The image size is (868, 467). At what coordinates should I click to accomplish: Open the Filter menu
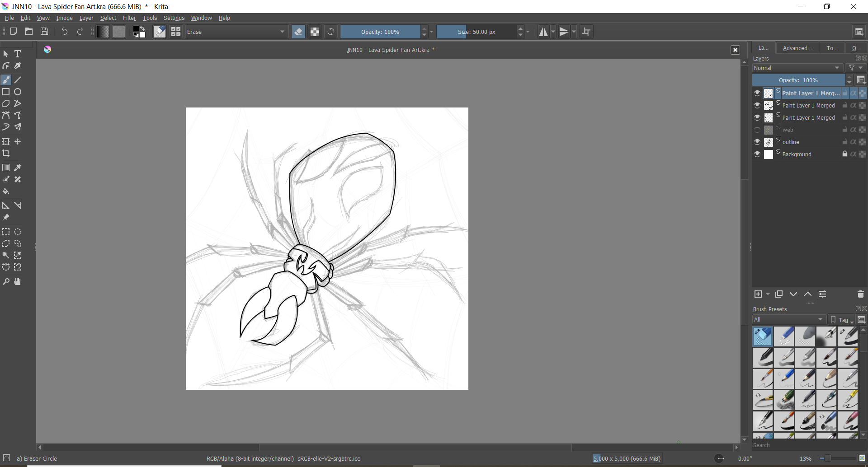(129, 18)
